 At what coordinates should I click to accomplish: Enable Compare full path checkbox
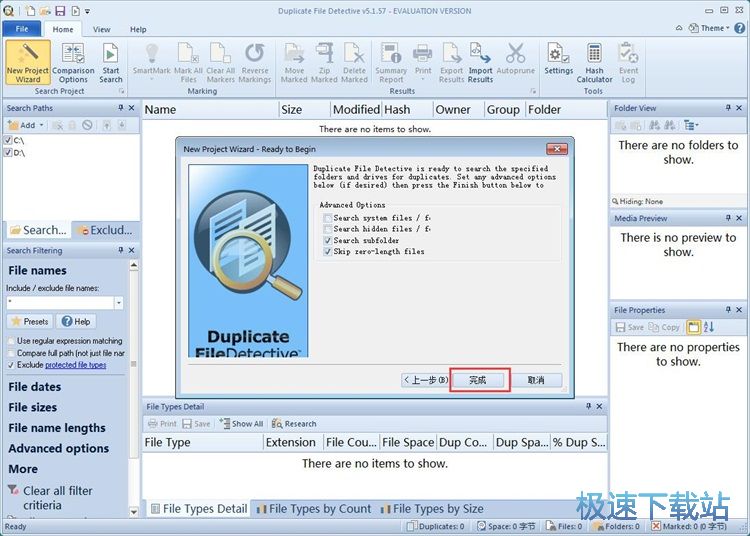(11, 353)
